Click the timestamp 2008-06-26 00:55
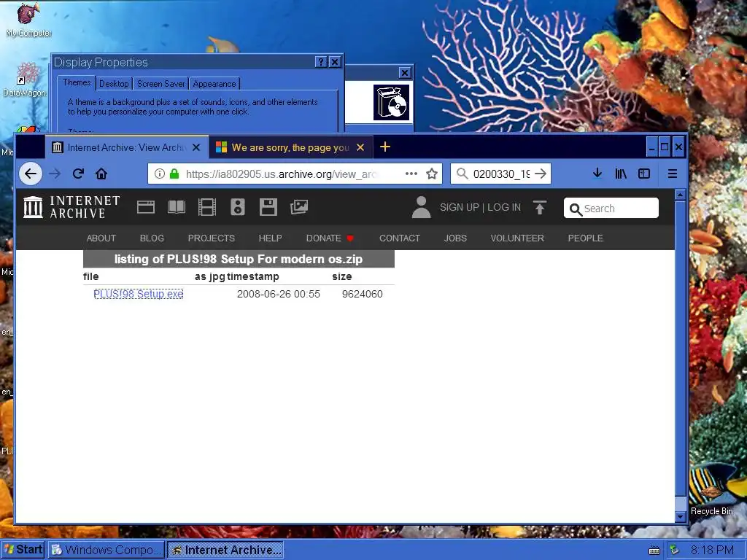747x560 pixels. (x=279, y=294)
